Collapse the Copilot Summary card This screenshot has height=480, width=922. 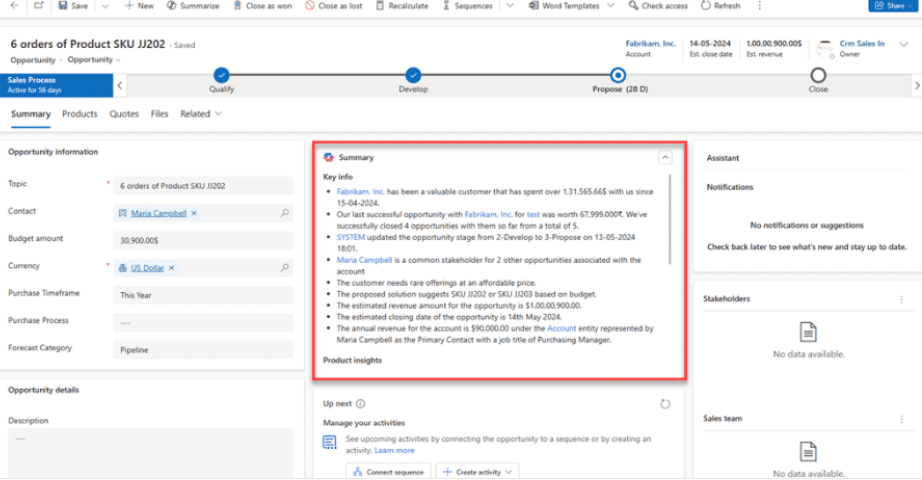pos(665,158)
